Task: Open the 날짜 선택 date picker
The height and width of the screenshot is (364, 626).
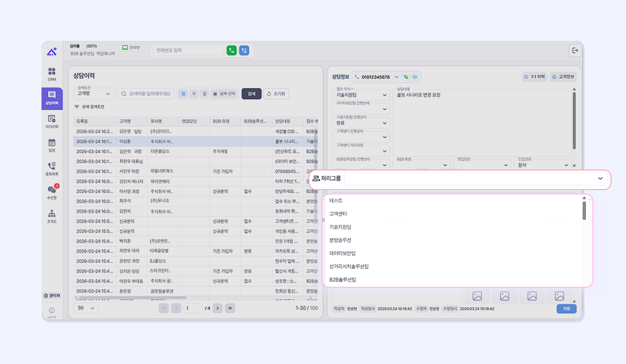Action: [x=224, y=94]
